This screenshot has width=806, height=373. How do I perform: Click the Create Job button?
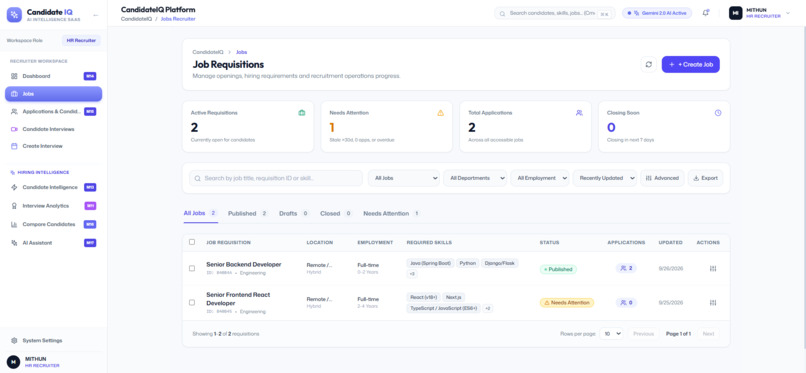(x=690, y=64)
